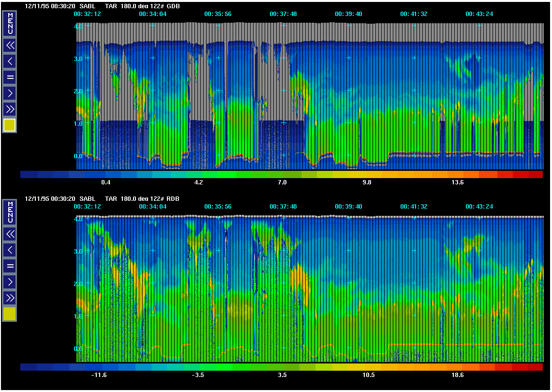Click the fast rewind icon in bottom panel
This screenshot has width=552, height=392.
click(x=10, y=234)
